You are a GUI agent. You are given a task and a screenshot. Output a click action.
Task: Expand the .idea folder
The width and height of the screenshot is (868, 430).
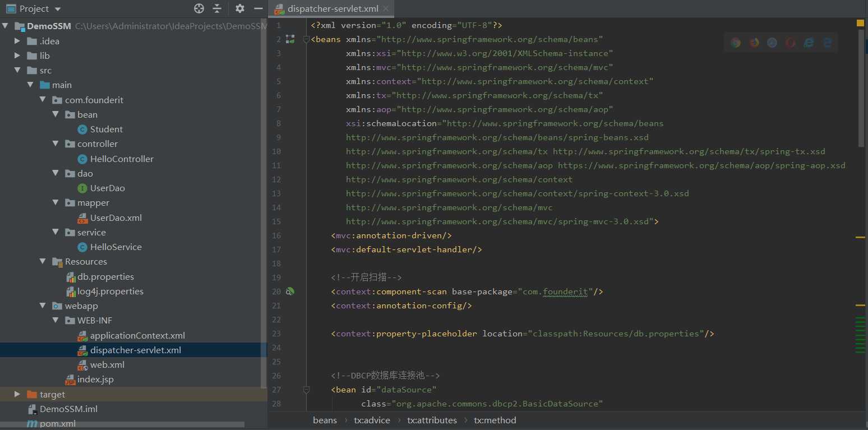(17, 41)
